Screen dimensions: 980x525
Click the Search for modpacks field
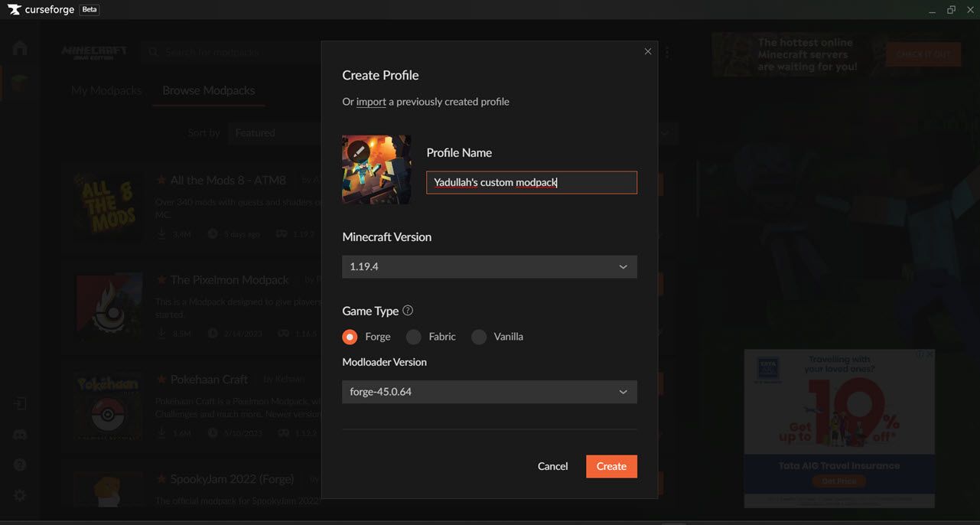(230, 52)
